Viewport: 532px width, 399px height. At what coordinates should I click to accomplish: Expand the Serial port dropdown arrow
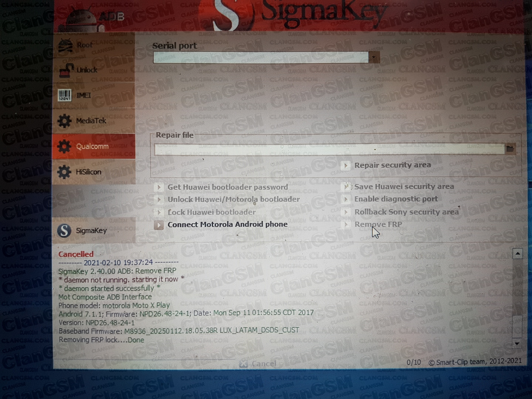374,57
